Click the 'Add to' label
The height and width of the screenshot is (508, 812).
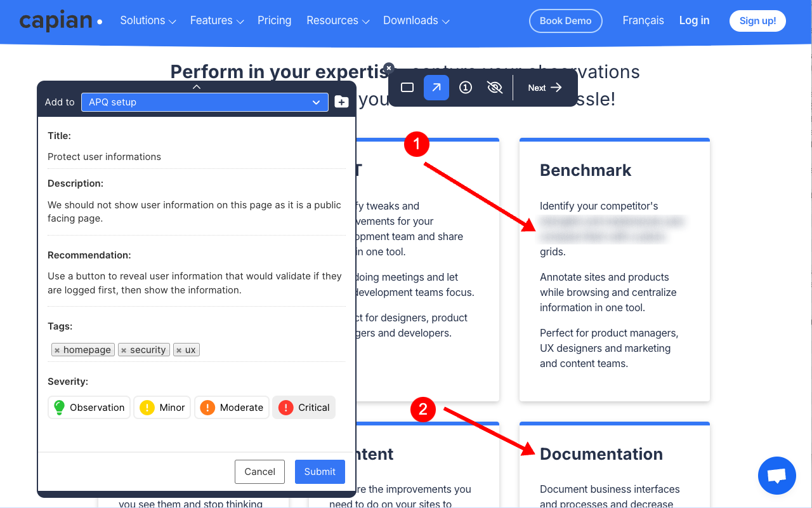click(x=60, y=102)
